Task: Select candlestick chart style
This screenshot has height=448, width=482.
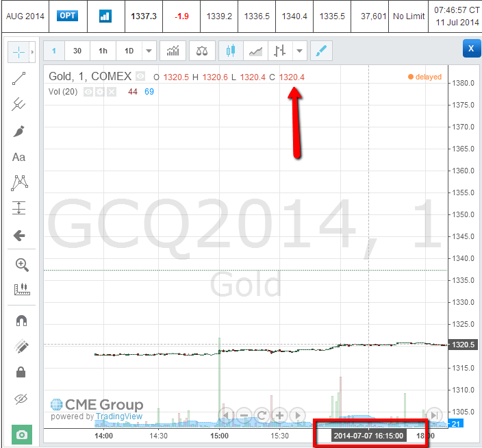Action: pyautogui.click(x=231, y=51)
